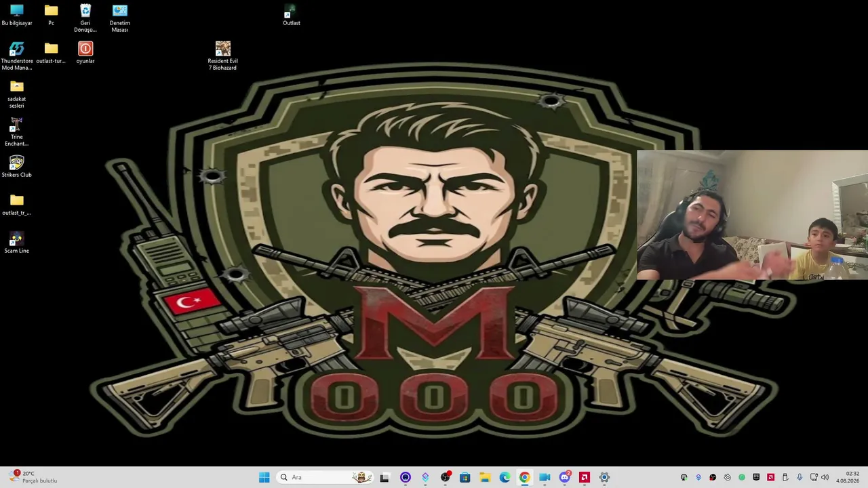This screenshot has height=488, width=868.
Task: Open the blue camera app taskbar icon
Action: click(545, 477)
